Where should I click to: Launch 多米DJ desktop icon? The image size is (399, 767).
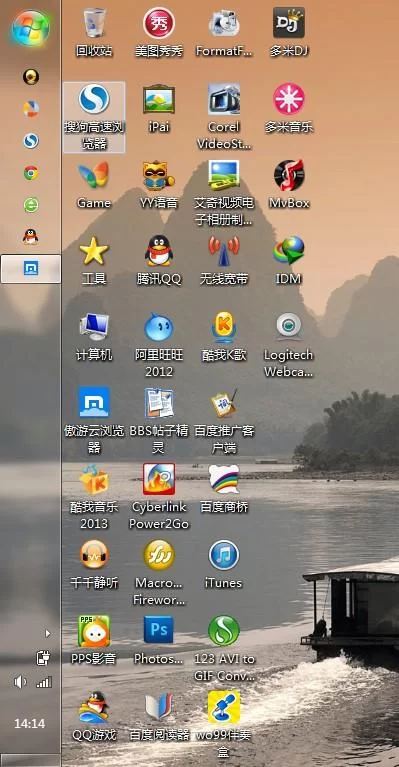288,33
